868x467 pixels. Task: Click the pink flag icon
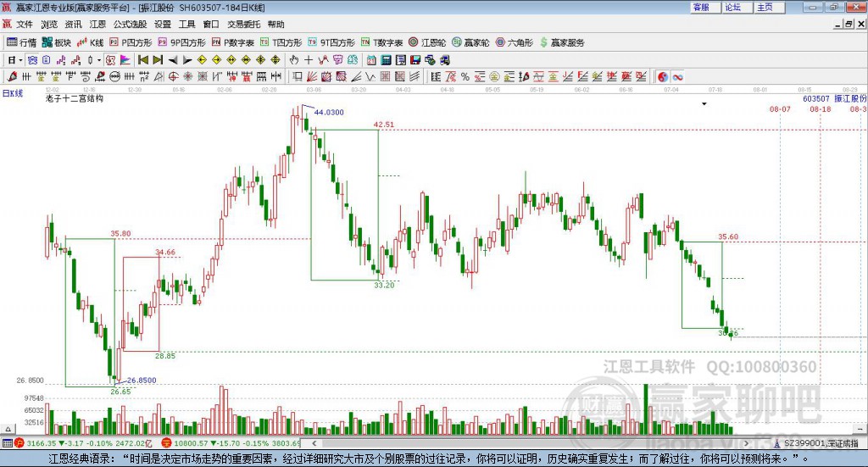point(125,60)
